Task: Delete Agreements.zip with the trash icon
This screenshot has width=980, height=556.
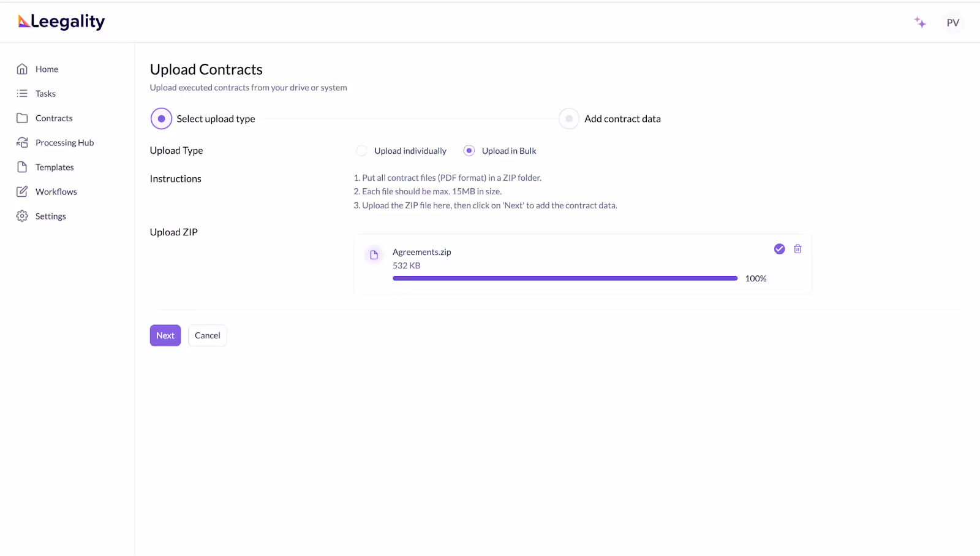Action: pyautogui.click(x=797, y=249)
